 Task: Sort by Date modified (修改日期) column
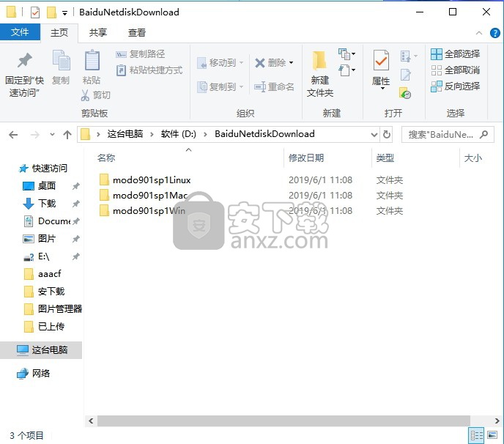point(306,158)
